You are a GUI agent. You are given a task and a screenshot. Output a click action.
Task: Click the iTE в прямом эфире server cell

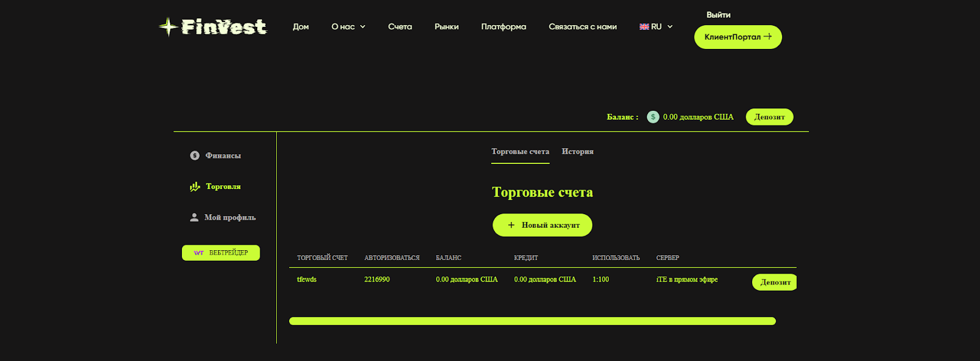point(687,279)
